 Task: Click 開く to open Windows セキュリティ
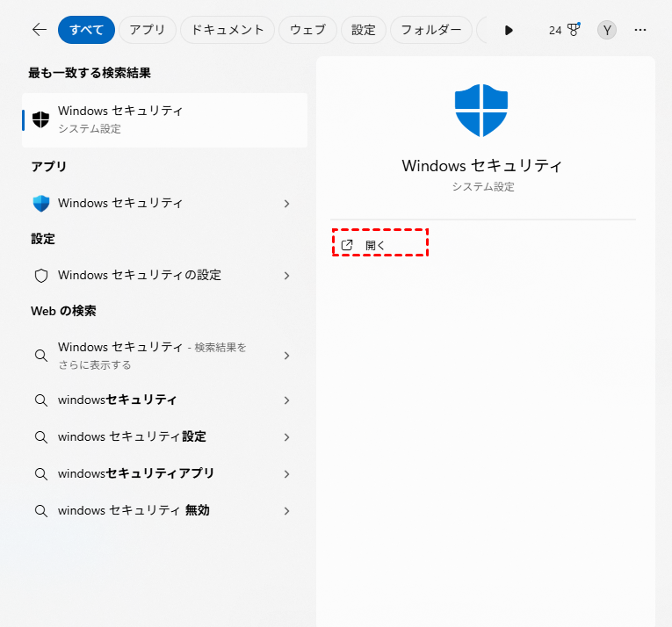pos(380,245)
